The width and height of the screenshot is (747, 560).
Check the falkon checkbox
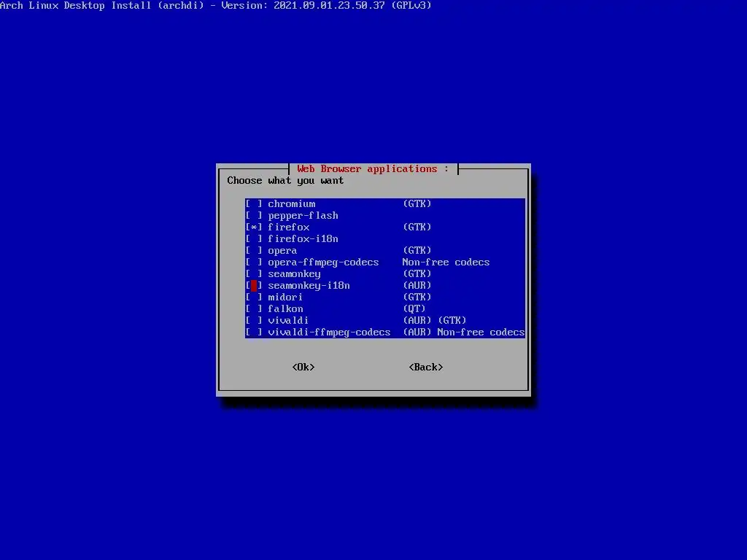tap(254, 309)
